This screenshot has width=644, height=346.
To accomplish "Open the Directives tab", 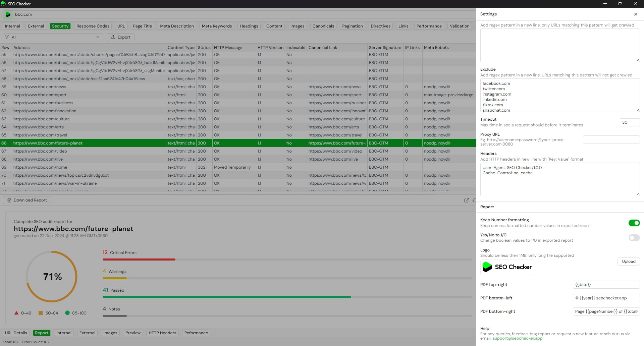I will coord(381,26).
